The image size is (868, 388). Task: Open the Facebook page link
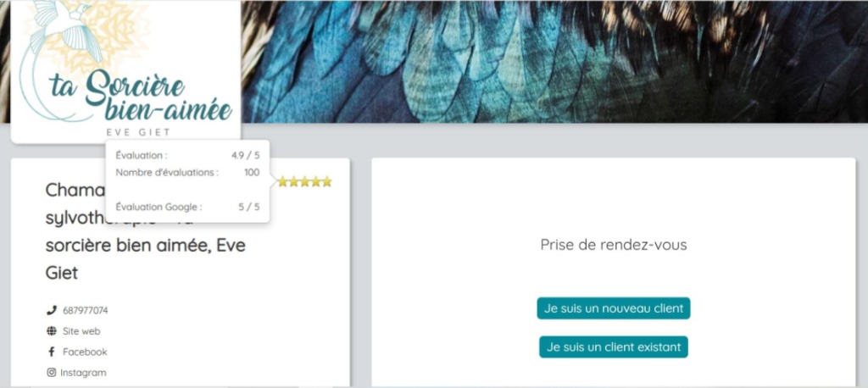[85, 352]
